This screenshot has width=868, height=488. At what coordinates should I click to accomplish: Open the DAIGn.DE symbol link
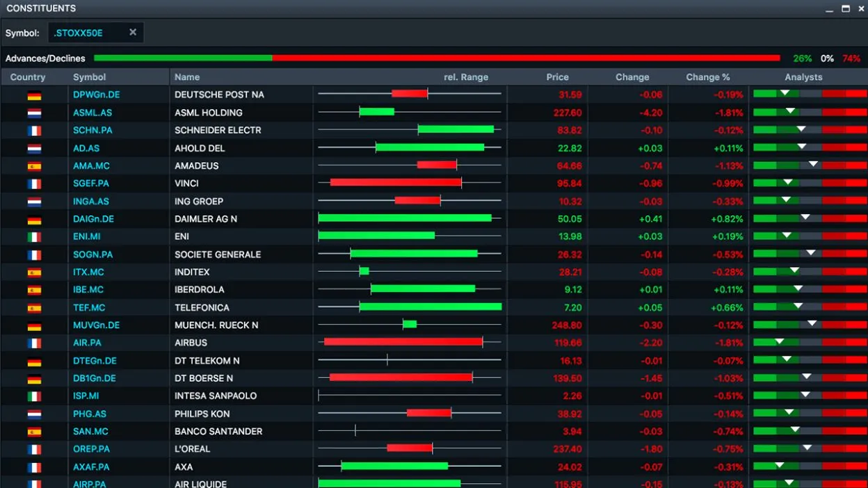93,219
